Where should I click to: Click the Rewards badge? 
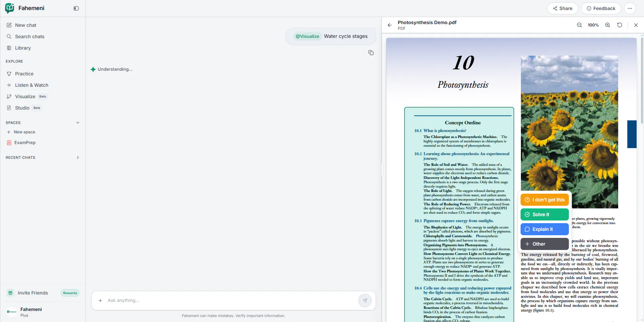[70, 293]
